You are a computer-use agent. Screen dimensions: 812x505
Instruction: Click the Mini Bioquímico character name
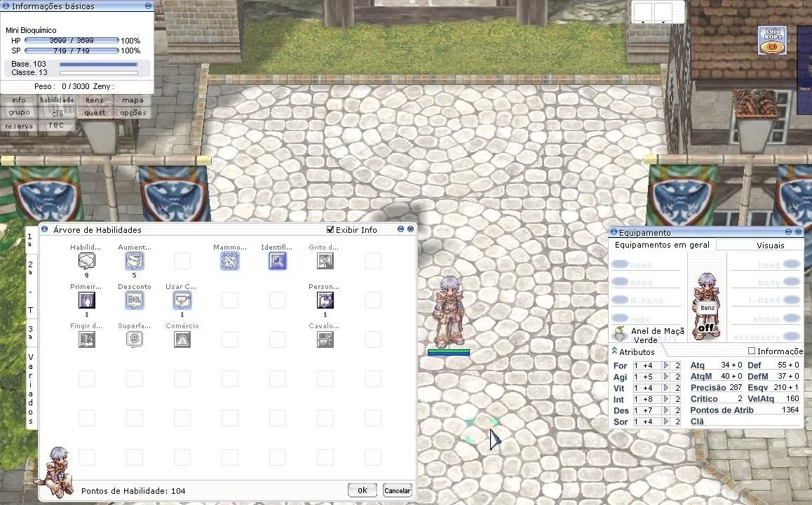pos(31,30)
